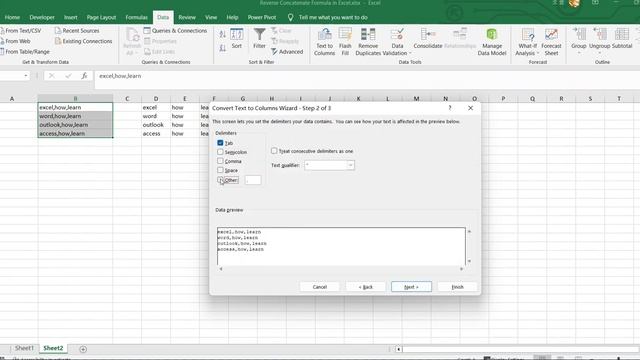640x360 pixels.
Task: Import From Table/Range
Action: (x=25, y=52)
